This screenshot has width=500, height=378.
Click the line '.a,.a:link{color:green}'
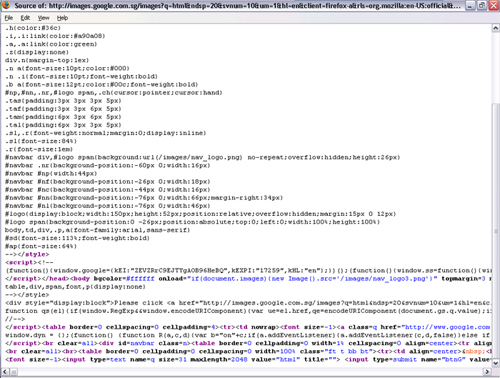[x=51, y=44]
